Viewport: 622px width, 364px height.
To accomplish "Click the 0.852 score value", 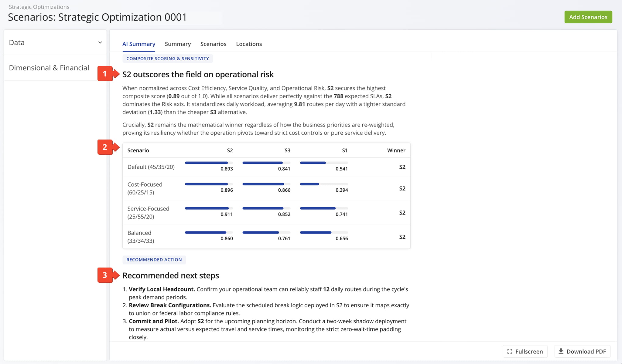I will (x=284, y=214).
